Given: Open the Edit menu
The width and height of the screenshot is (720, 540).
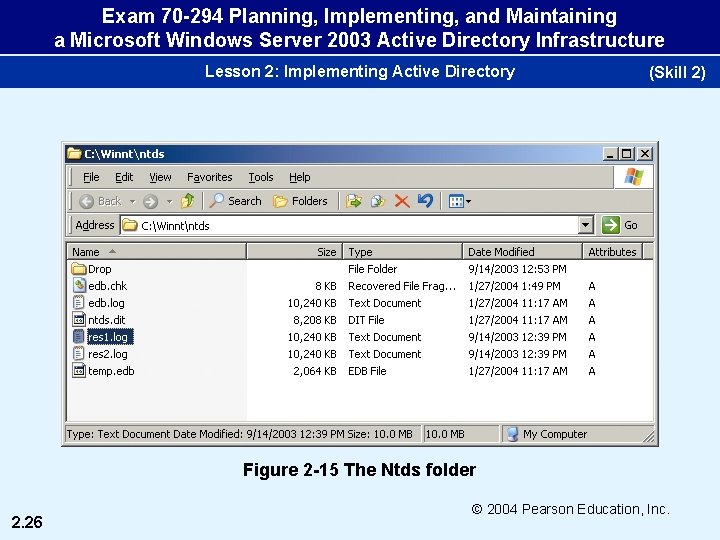Looking at the screenshot, I should pyautogui.click(x=124, y=177).
